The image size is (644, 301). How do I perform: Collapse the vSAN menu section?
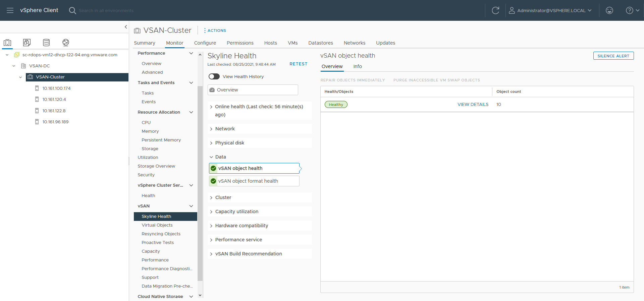[x=191, y=206]
